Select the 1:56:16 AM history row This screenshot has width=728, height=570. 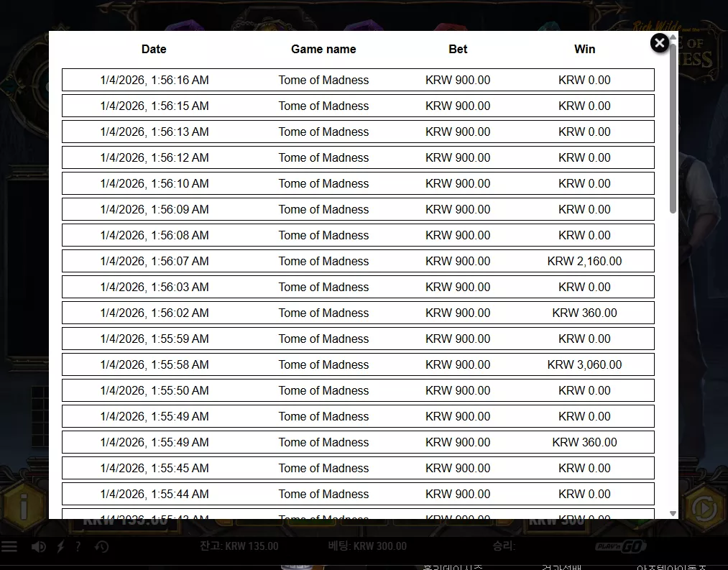pyautogui.click(x=358, y=80)
